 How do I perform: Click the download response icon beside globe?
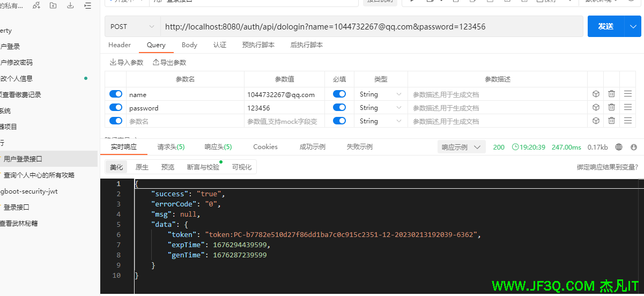(634, 147)
